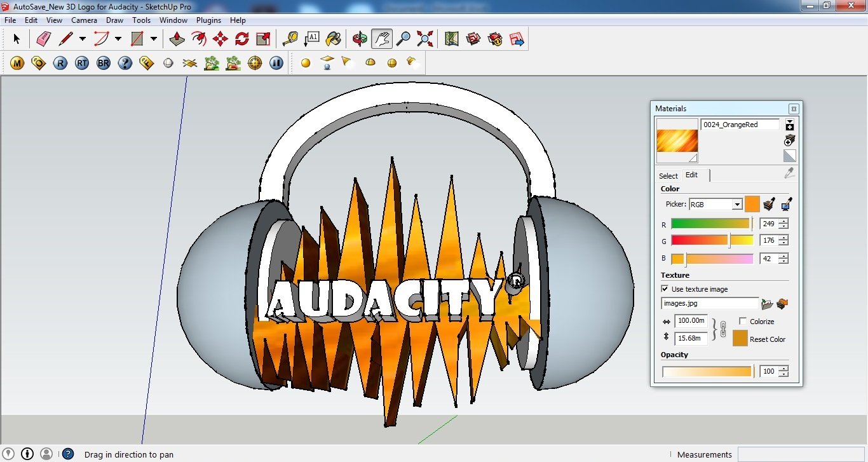
Task: Click the Sample Paint eyedropper
Action: click(789, 173)
